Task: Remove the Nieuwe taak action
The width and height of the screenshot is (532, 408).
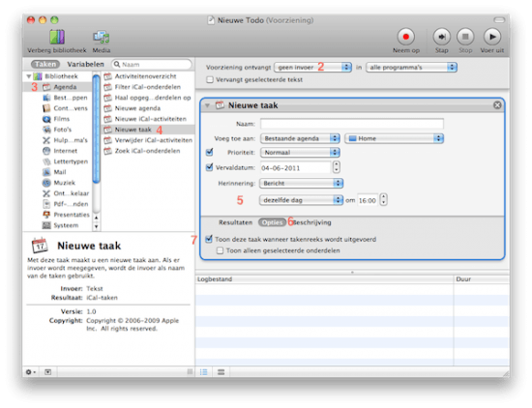Action: point(497,105)
